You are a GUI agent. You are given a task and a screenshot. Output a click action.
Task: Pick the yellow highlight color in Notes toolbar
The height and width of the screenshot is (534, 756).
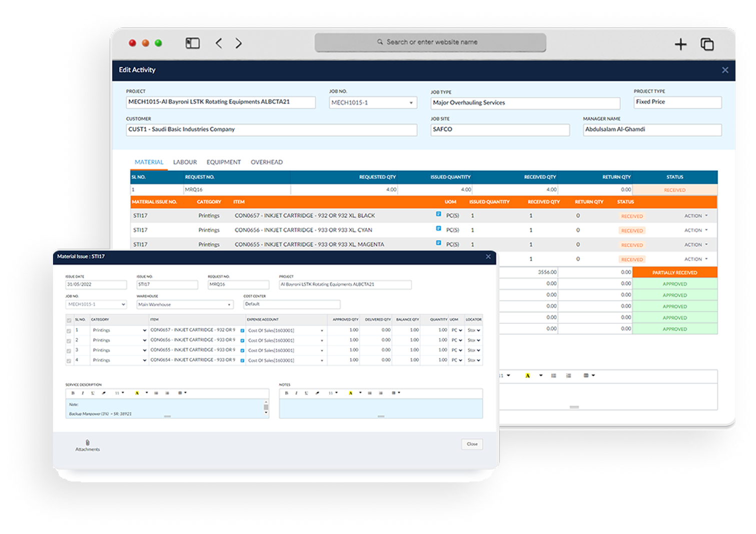350,393
